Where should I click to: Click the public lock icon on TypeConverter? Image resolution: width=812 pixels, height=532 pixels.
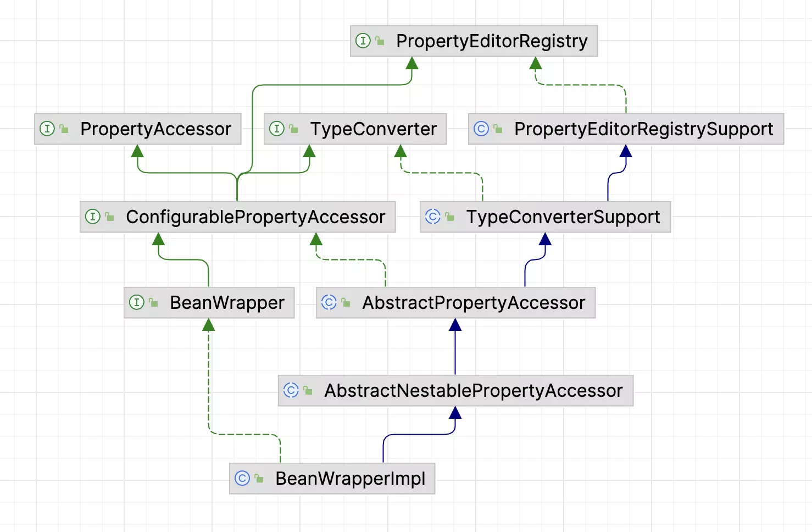pyautogui.click(x=294, y=129)
